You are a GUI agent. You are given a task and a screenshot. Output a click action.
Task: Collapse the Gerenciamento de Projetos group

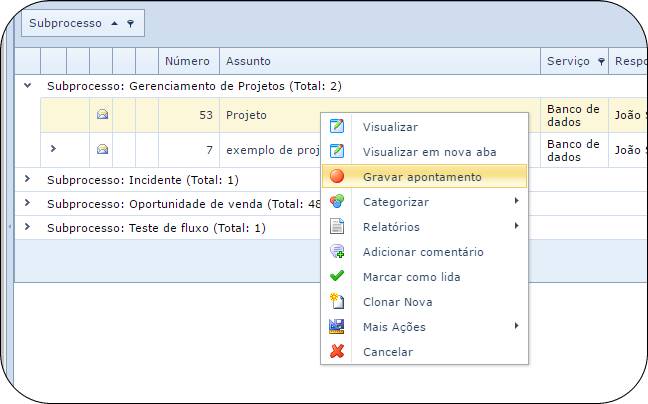pos(28,86)
